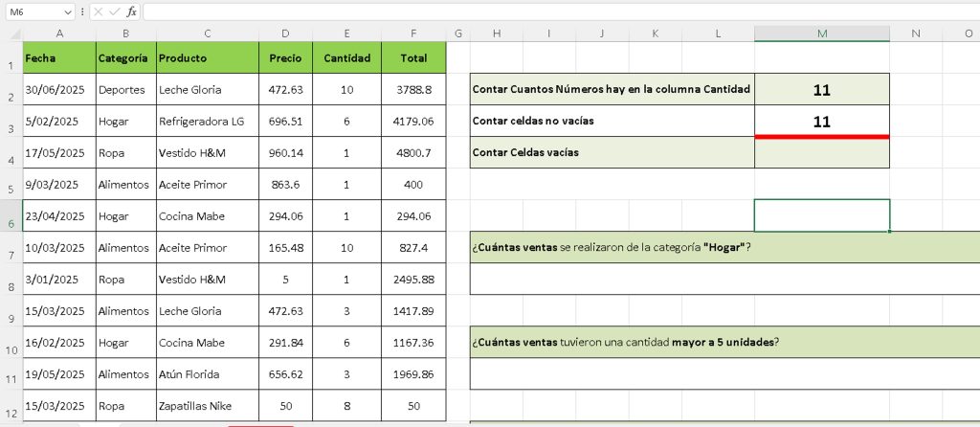Select the cell with total 4800.7
Image resolution: width=980 pixels, height=427 pixels.
pyautogui.click(x=413, y=153)
